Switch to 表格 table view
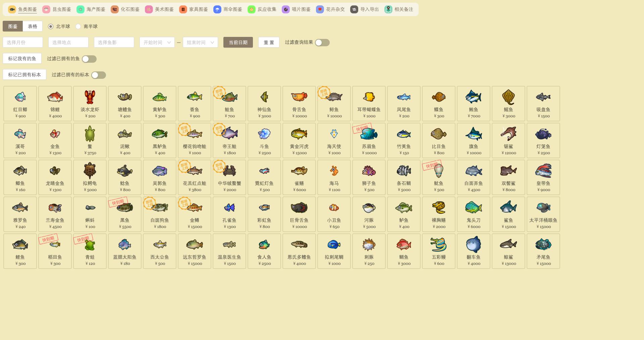 (33, 26)
